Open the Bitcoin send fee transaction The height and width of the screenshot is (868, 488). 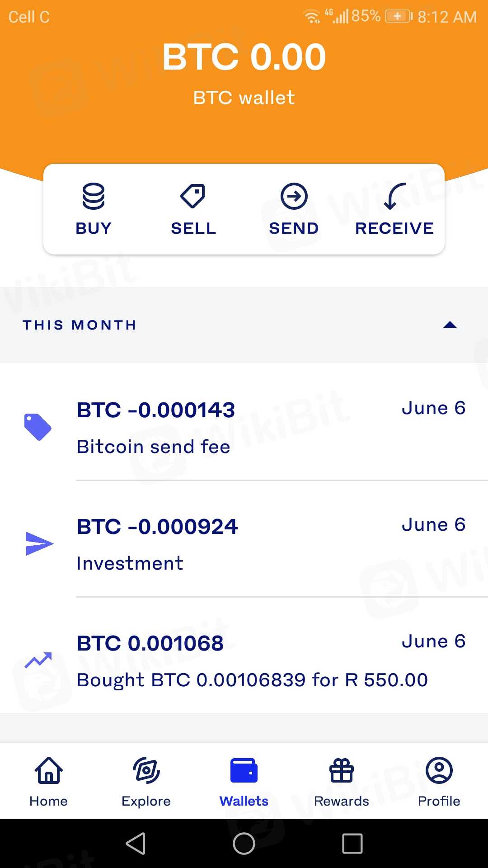[271, 427]
